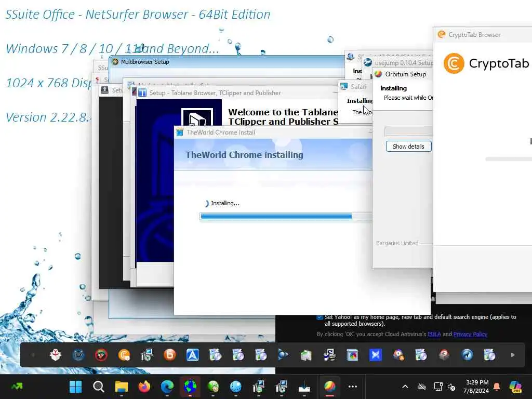
Task: Click the CryptoTab Browser title bar icon
Action: click(442, 34)
